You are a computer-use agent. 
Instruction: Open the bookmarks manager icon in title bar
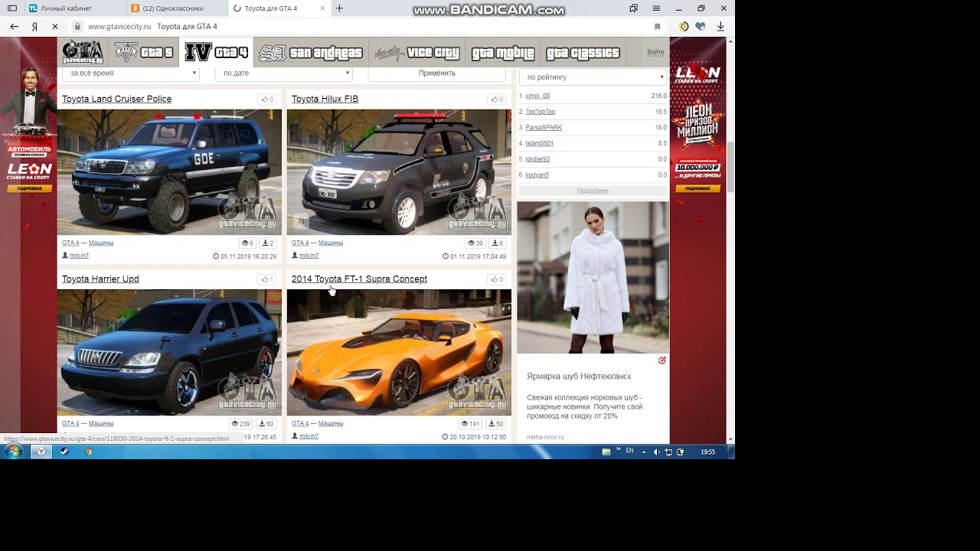633,8
